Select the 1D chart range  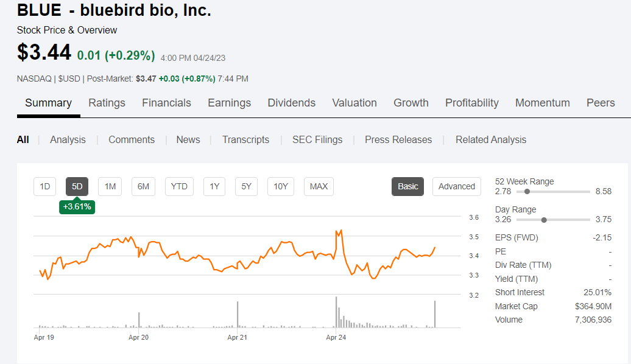click(x=44, y=186)
